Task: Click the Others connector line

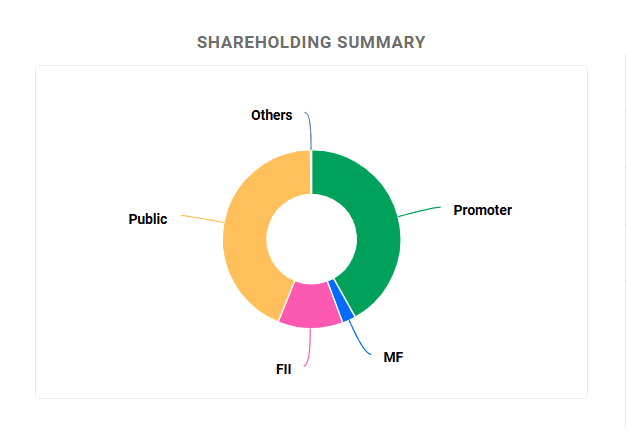Action: click(x=309, y=130)
